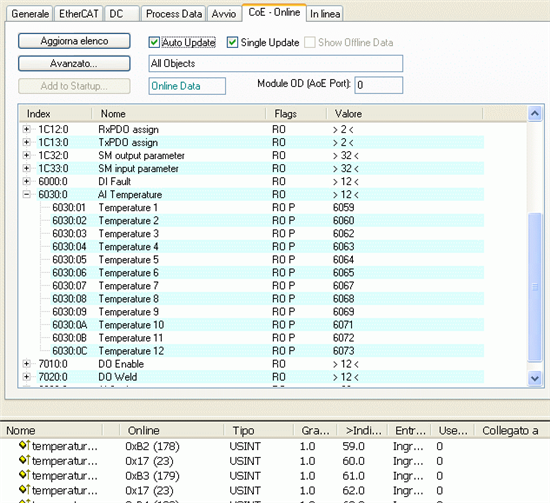550x503 pixels.
Task: Select the variable icon in the 62.0 row
Action: tap(24, 490)
